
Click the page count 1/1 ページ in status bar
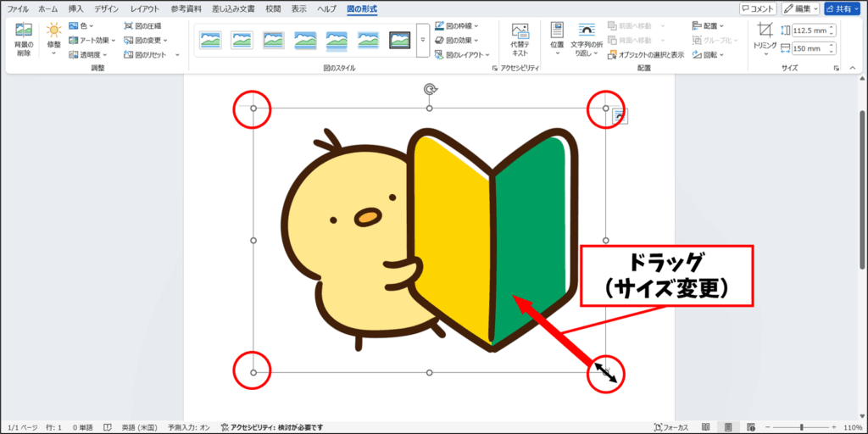pos(23,427)
